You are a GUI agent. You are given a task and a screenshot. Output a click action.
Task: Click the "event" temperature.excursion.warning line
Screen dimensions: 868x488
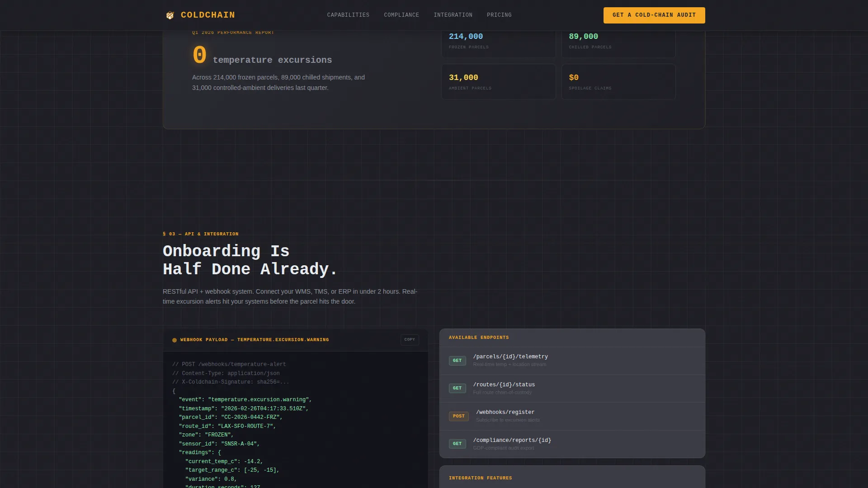click(245, 400)
